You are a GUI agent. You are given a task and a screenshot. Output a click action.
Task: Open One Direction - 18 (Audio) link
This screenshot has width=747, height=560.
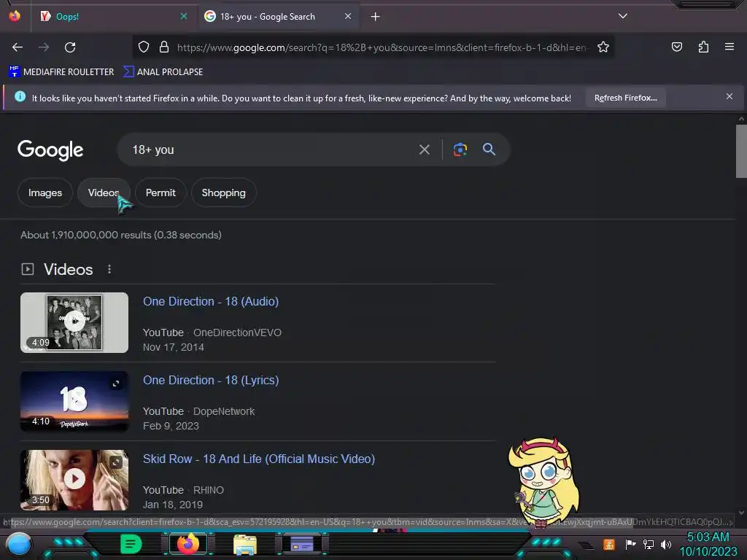click(211, 301)
